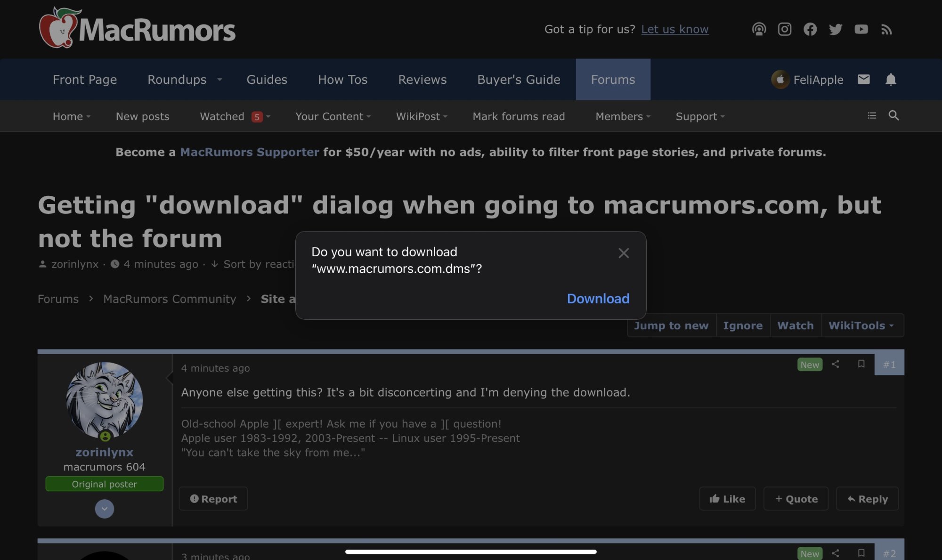Open the forum search magnifier
The image size is (942, 560).
coord(893,115)
